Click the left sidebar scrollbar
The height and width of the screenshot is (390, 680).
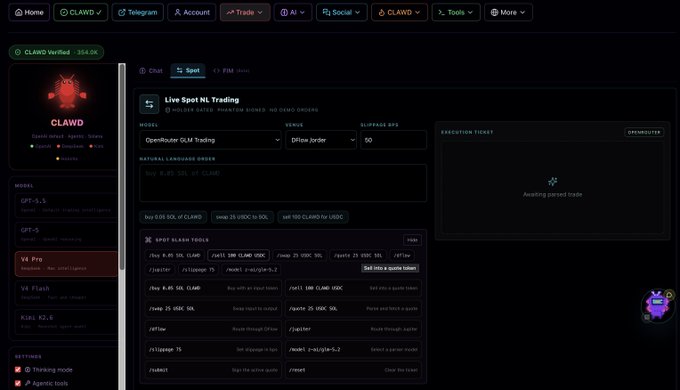tap(122, 167)
